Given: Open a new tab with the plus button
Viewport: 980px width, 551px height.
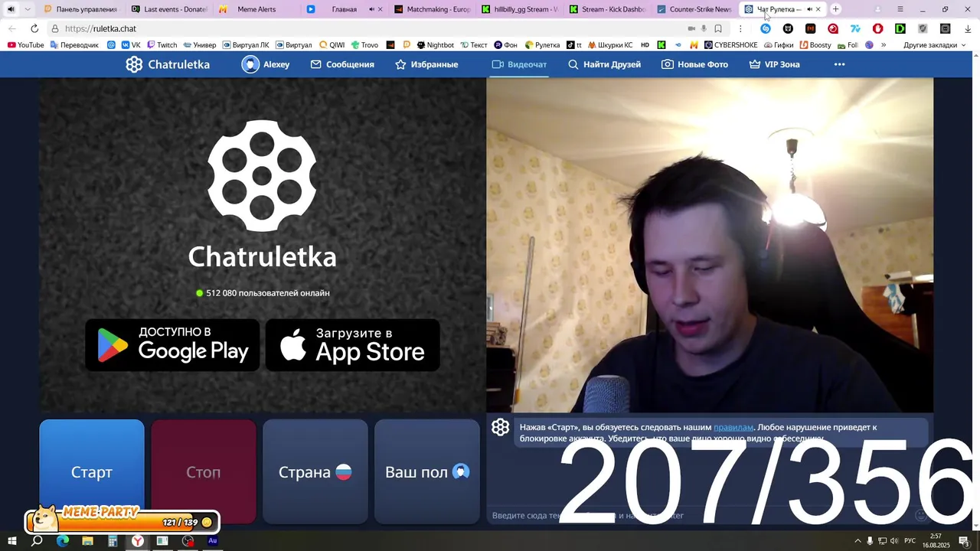Looking at the screenshot, I should pos(836,9).
